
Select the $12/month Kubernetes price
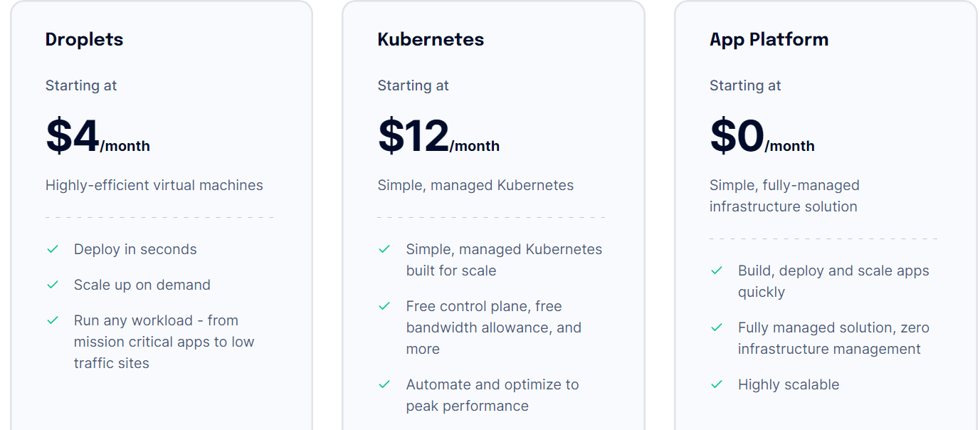click(438, 136)
